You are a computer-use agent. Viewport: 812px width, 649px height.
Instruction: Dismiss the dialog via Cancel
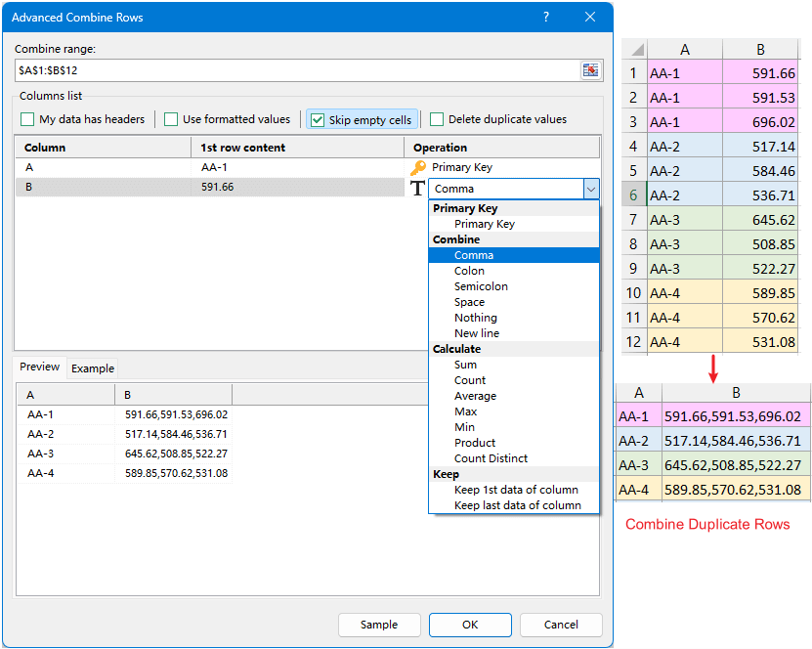click(561, 625)
